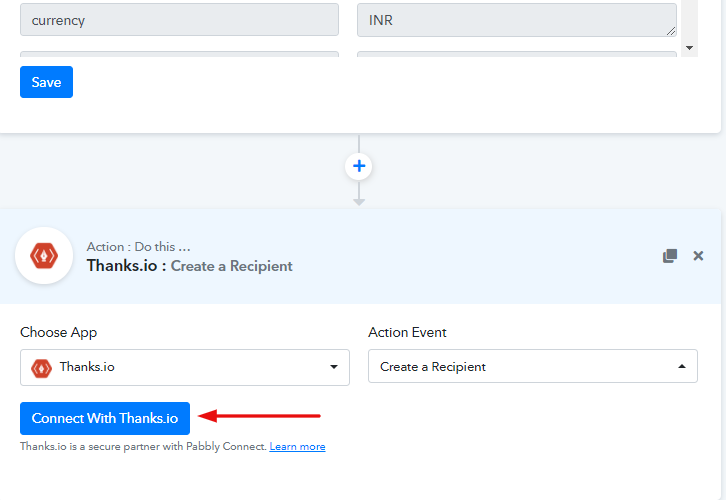The image size is (726, 500).
Task: Open the Learn more link
Action: [297, 446]
